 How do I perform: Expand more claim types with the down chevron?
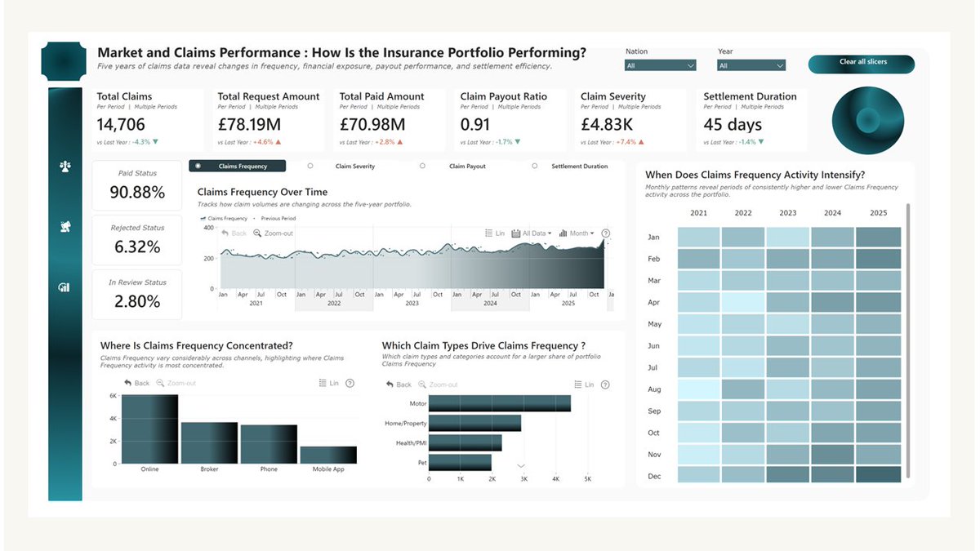click(522, 466)
